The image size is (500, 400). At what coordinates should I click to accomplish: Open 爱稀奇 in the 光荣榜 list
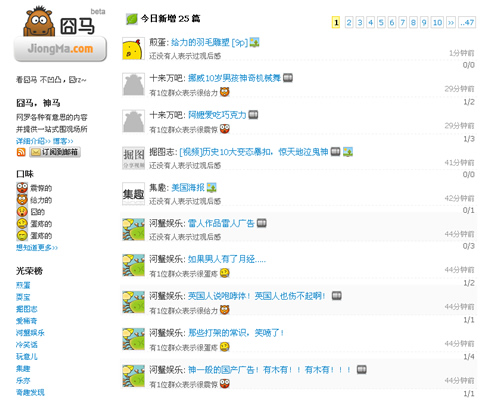point(27,321)
